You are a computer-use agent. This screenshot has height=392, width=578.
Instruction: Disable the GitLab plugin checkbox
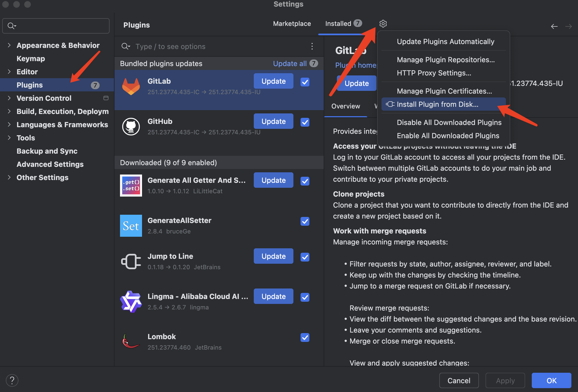[x=305, y=82]
